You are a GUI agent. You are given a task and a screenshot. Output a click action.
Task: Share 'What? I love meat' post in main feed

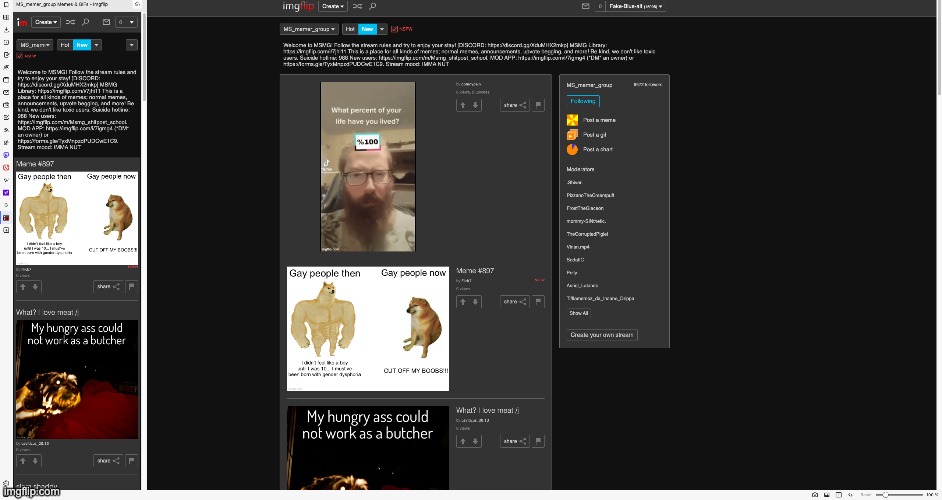tap(515, 441)
